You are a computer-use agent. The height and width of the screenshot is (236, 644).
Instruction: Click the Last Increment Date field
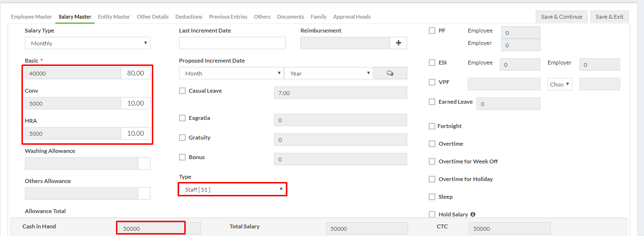(232, 43)
